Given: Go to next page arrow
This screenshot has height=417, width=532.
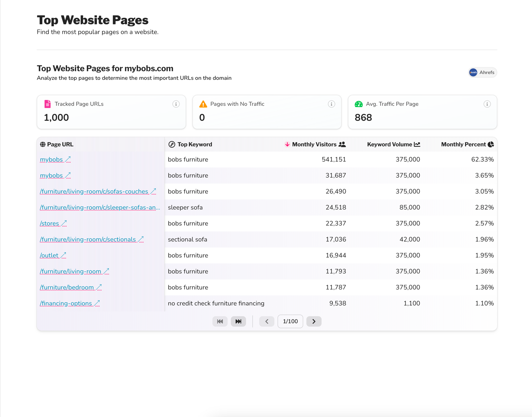Looking at the screenshot, I should coord(314,321).
